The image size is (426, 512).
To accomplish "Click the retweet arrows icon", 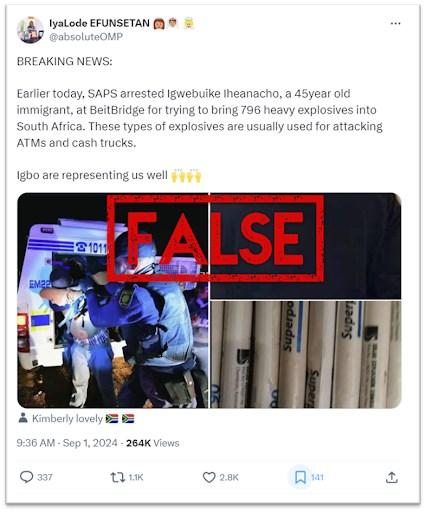I will tap(117, 477).
